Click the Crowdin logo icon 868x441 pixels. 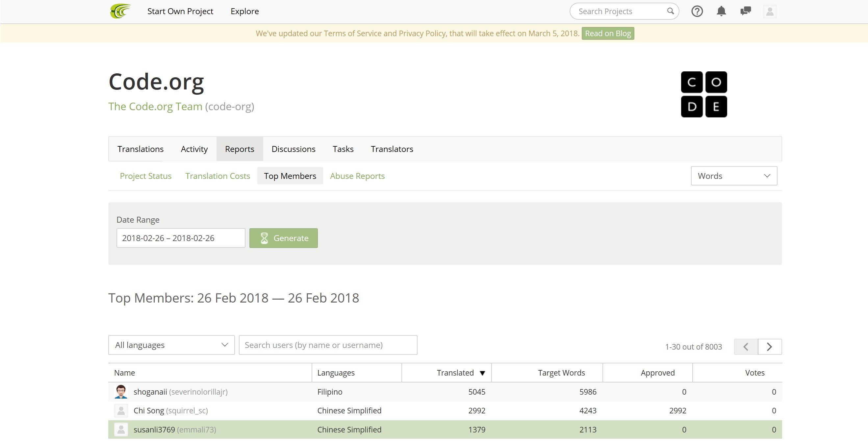click(120, 11)
